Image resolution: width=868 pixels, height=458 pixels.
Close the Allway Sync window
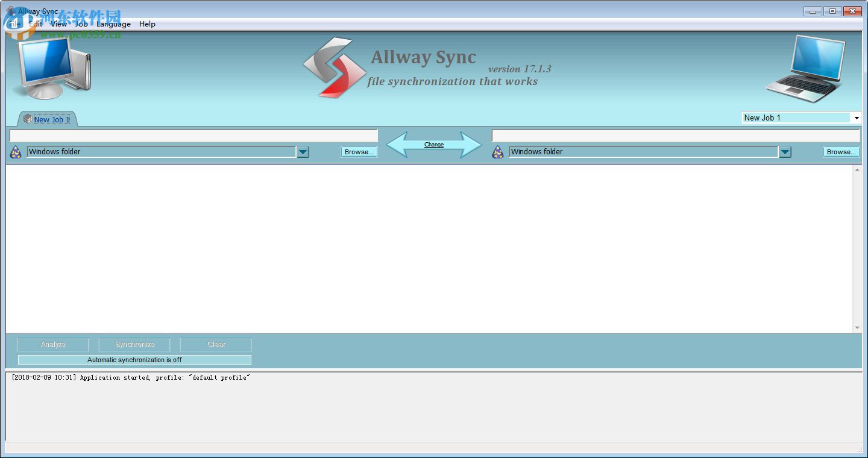pyautogui.click(x=852, y=11)
